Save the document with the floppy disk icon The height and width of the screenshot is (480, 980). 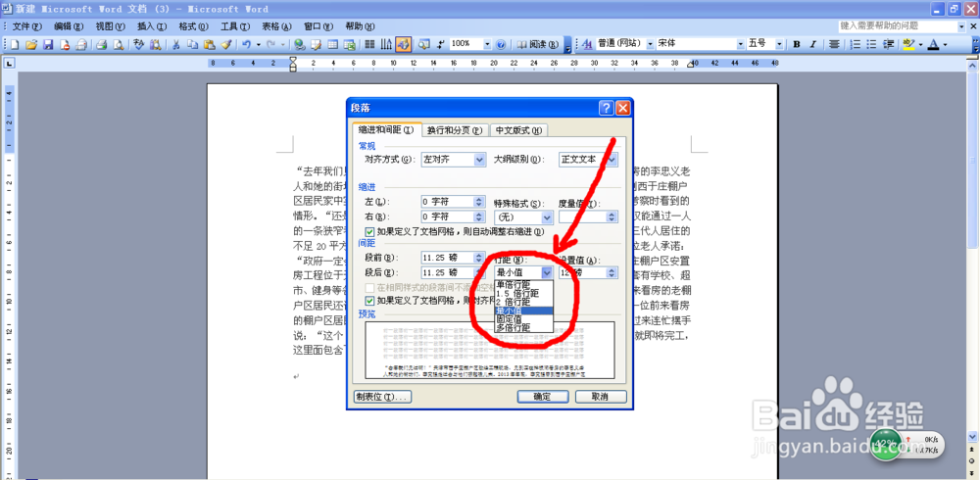pos(47,44)
